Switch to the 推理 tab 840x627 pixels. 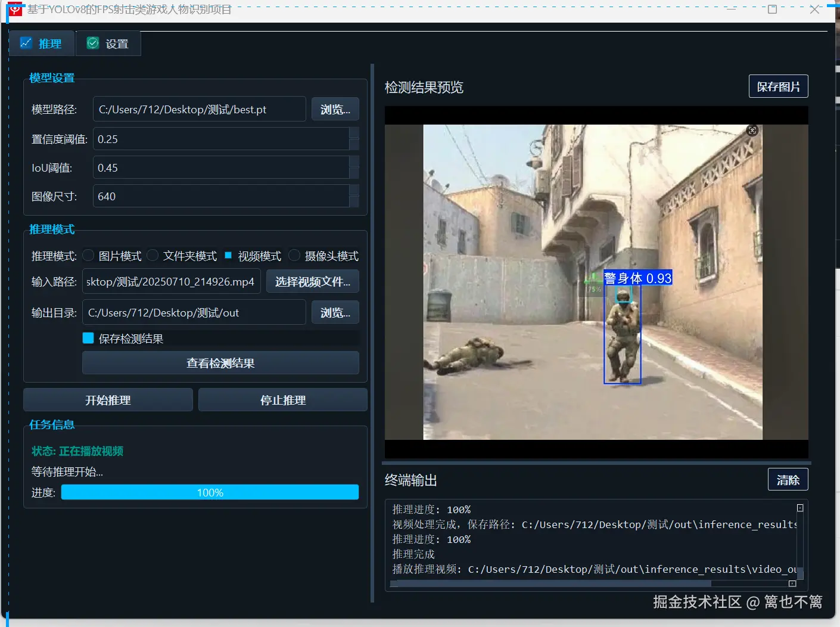click(42, 44)
